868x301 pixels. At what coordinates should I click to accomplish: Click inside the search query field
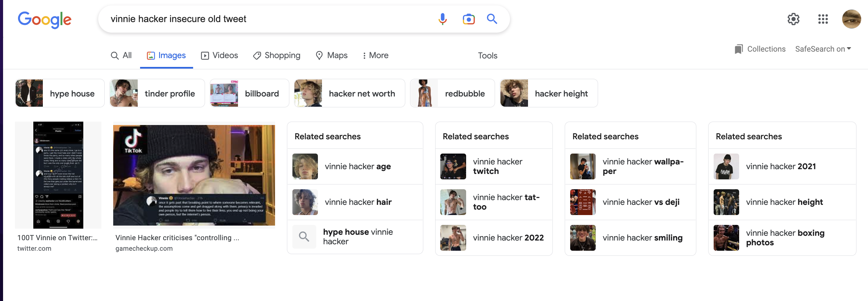coord(265,19)
